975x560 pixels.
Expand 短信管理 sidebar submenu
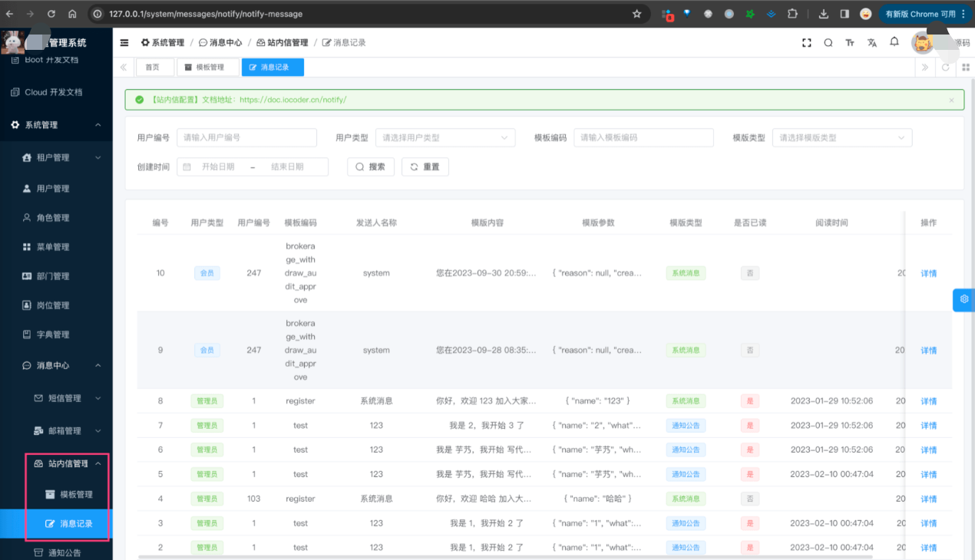(56, 399)
